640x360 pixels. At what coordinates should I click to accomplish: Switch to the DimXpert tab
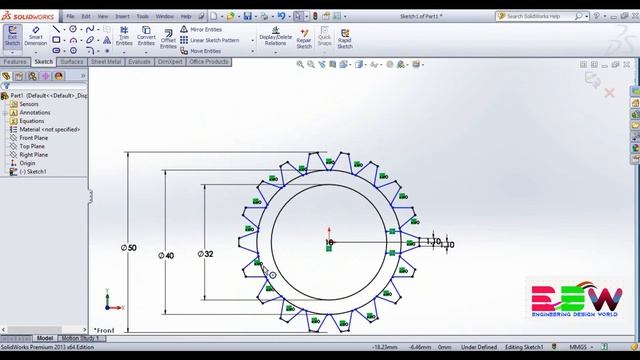(170, 62)
